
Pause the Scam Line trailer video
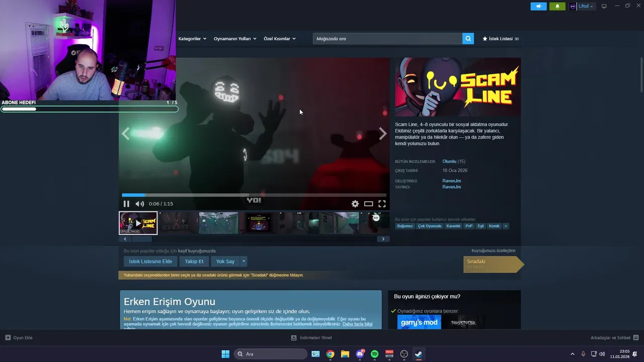coord(126,204)
